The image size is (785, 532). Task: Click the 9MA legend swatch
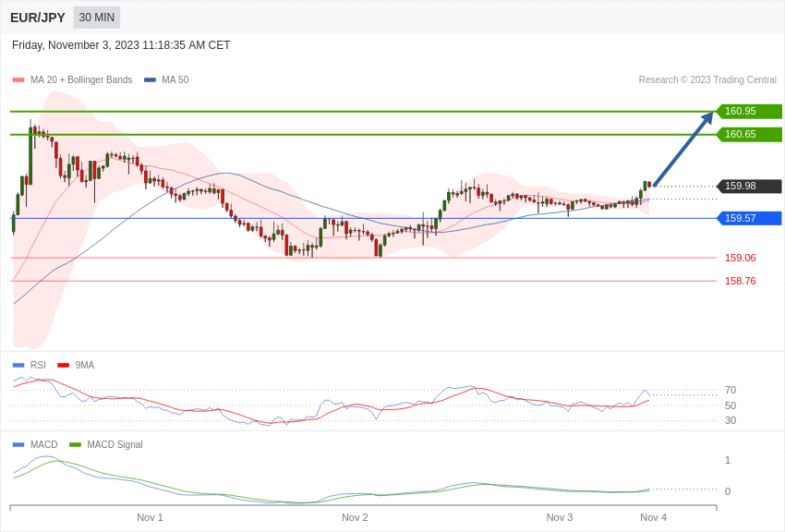pos(63,366)
